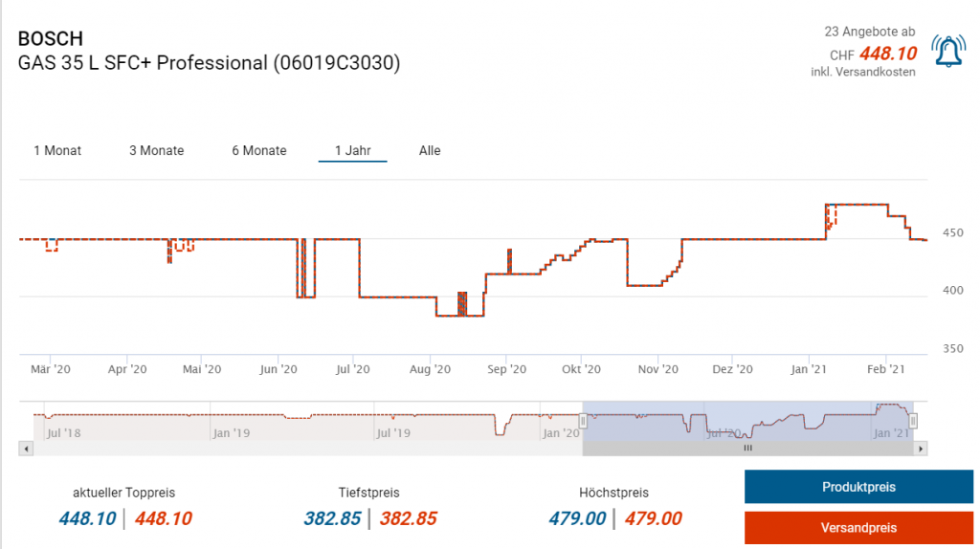Click the price alert bell icon
This screenshot has width=980, height=549.
point(948,52)
